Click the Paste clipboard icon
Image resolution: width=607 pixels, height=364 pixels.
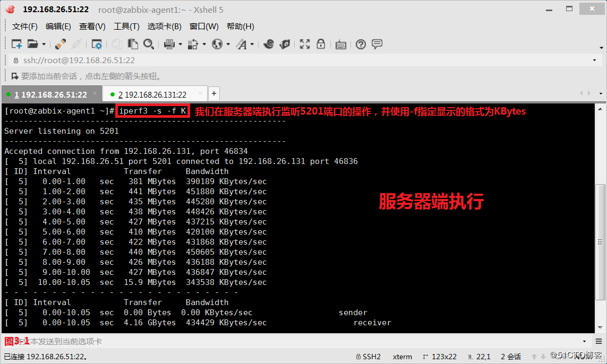coord(133,44)
